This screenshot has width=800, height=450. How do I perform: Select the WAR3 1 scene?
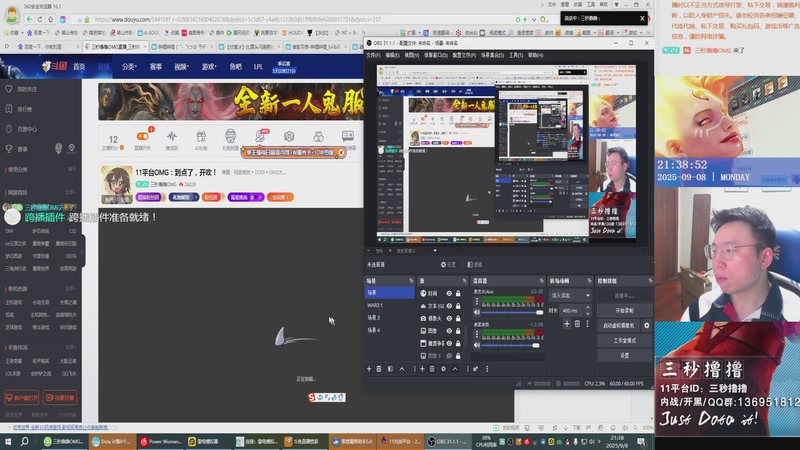[389, 305]
